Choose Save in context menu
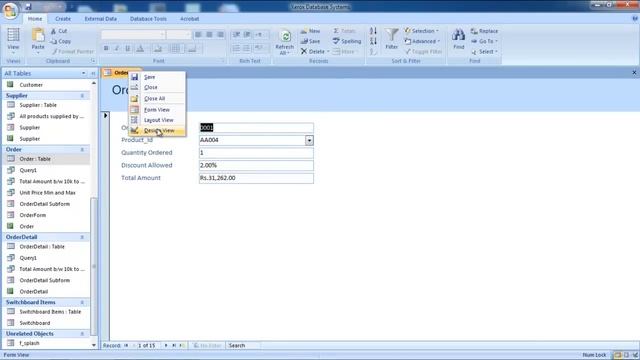This screenshot has height=360, width=640. pos(157,77)
